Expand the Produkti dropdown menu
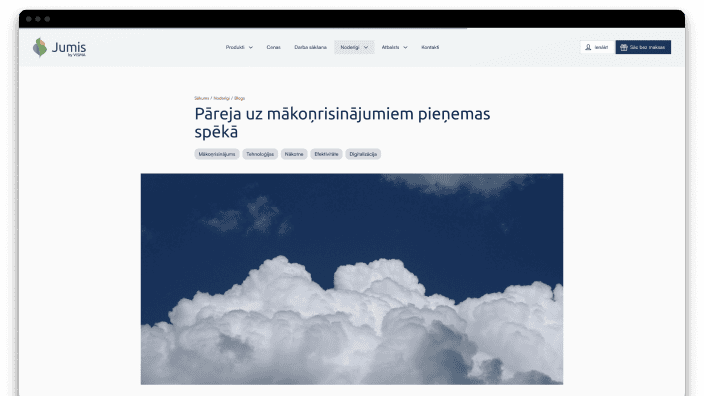This screenshot has height=396, width=704. point(239,47)
